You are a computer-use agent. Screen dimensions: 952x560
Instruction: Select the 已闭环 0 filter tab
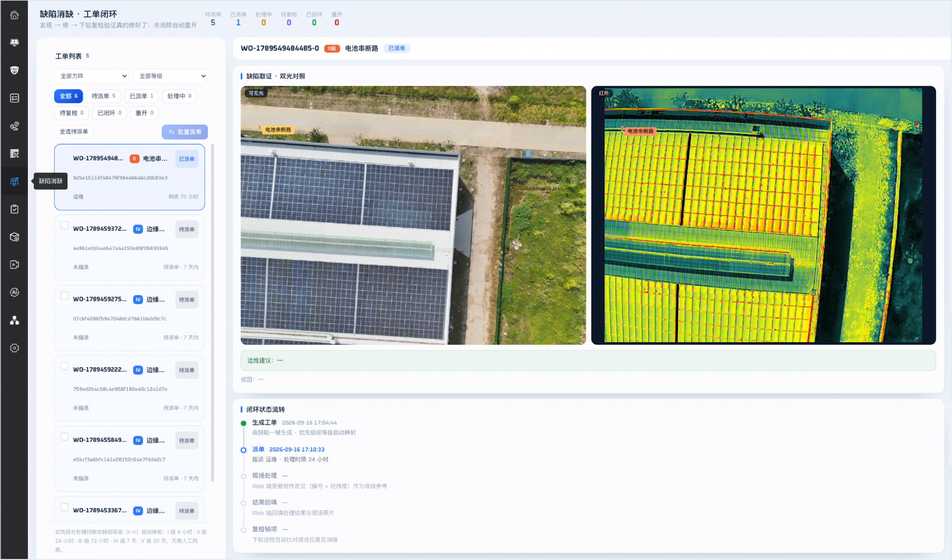pos(110,113)
